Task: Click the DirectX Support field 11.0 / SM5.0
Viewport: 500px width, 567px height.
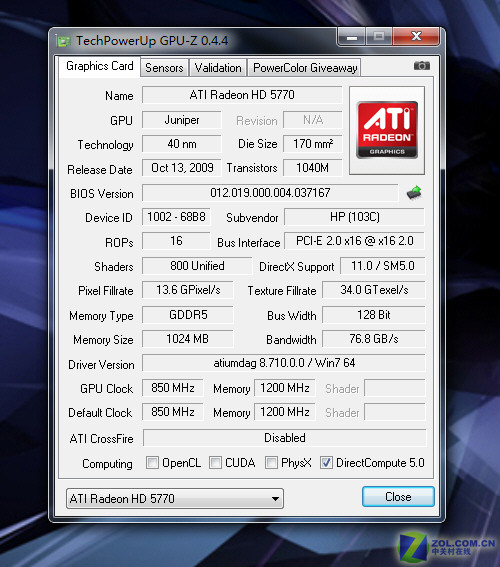Action: [383, 266]
